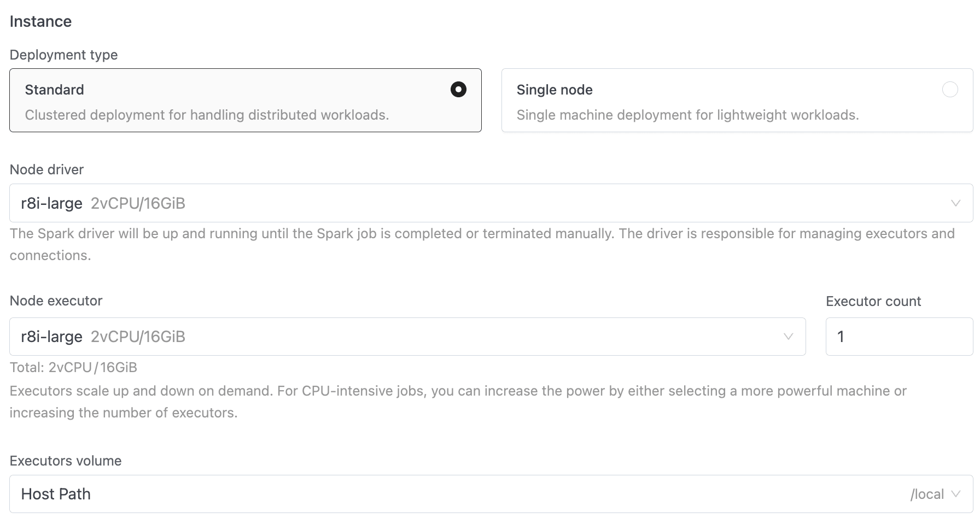Image resolution: width=980 pixels, height=530 pixels.
Task: Click the Node executor field label
Action: click(56, 301)
